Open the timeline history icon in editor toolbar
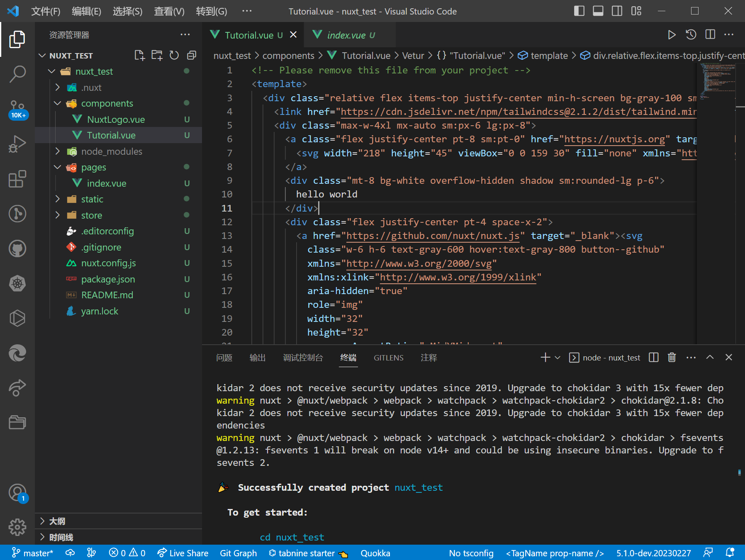This screenshot has width=745, height=560. point(691,35)
